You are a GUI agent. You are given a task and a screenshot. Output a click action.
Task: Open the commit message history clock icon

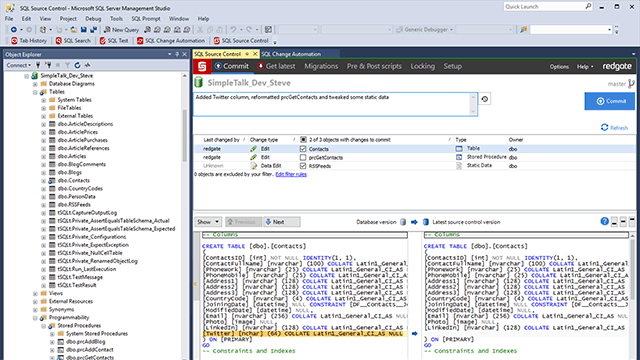click(x=484, y=99)
